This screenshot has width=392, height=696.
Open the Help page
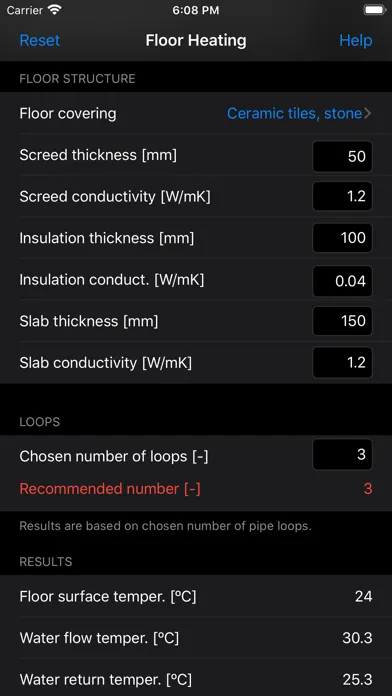[356, 40]
